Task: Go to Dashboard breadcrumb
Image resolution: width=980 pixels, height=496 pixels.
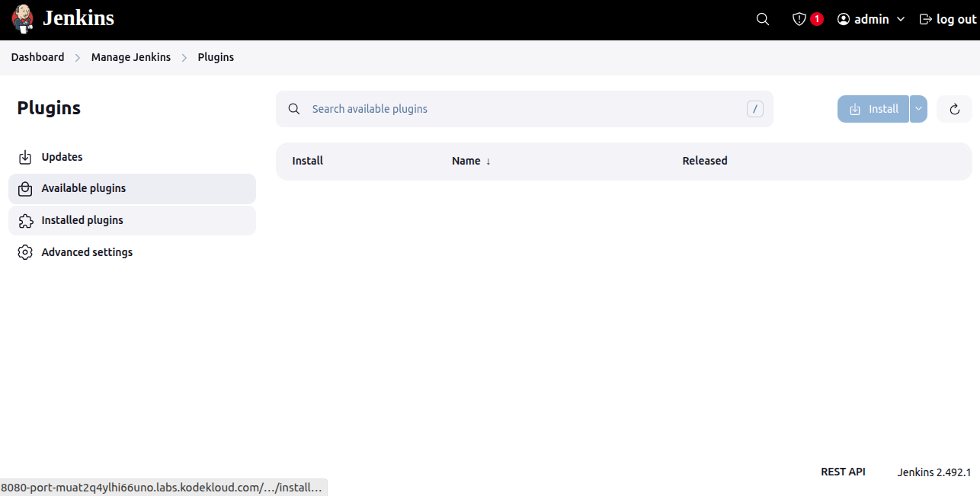Action: pos(37,57)
